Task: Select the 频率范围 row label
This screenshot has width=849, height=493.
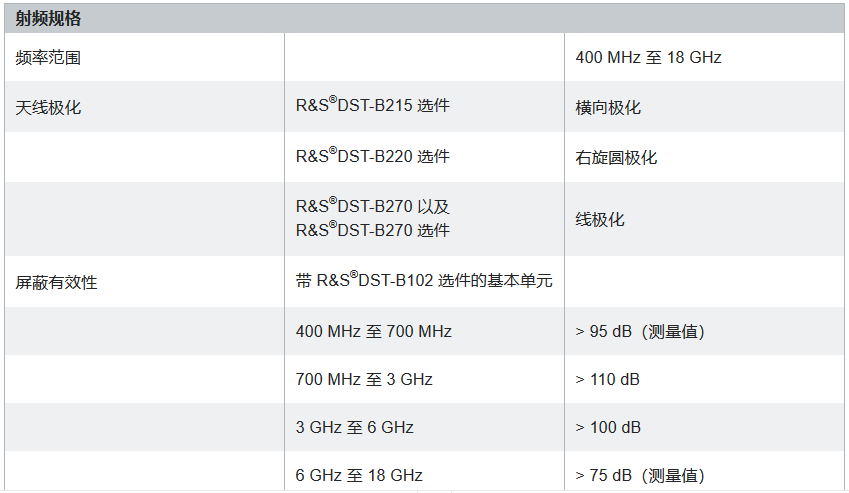Action: tap(48, 58)
